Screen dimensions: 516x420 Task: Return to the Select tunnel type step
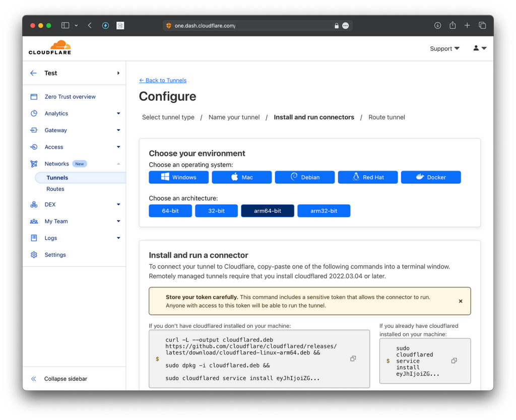pyautogui.click(x=168, y=117)
